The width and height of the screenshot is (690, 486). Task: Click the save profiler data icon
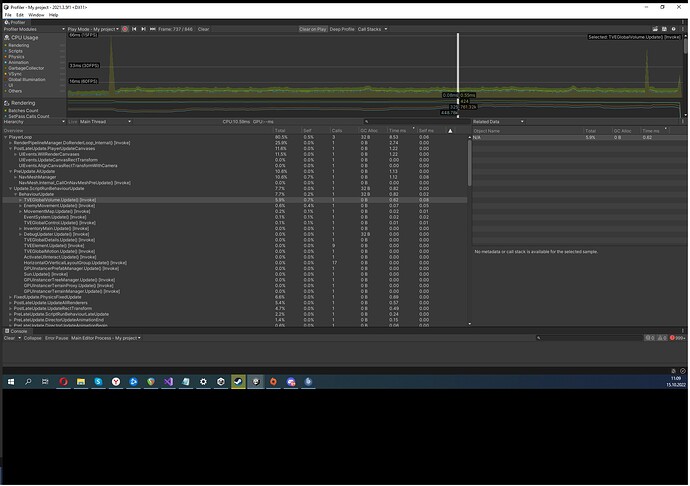(664, 29)
